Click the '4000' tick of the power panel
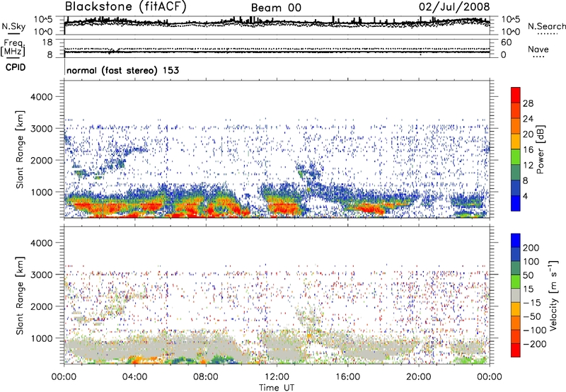566x392 pixels. point(42,97)
